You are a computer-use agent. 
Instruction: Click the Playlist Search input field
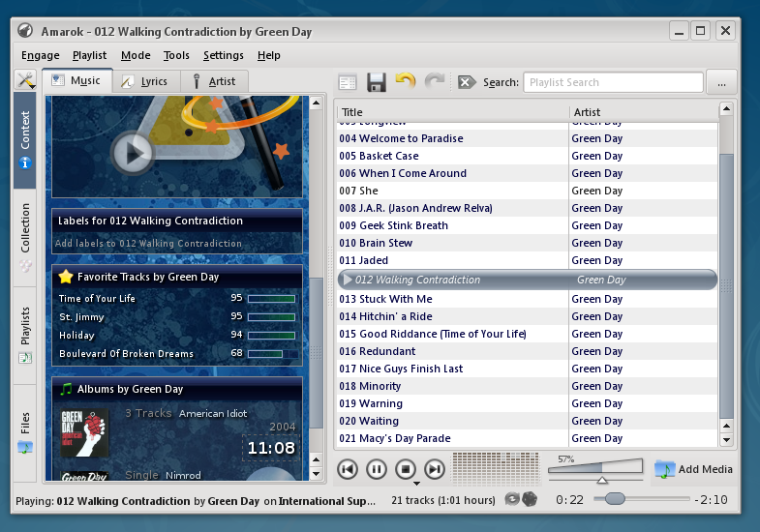coord(613,82)
